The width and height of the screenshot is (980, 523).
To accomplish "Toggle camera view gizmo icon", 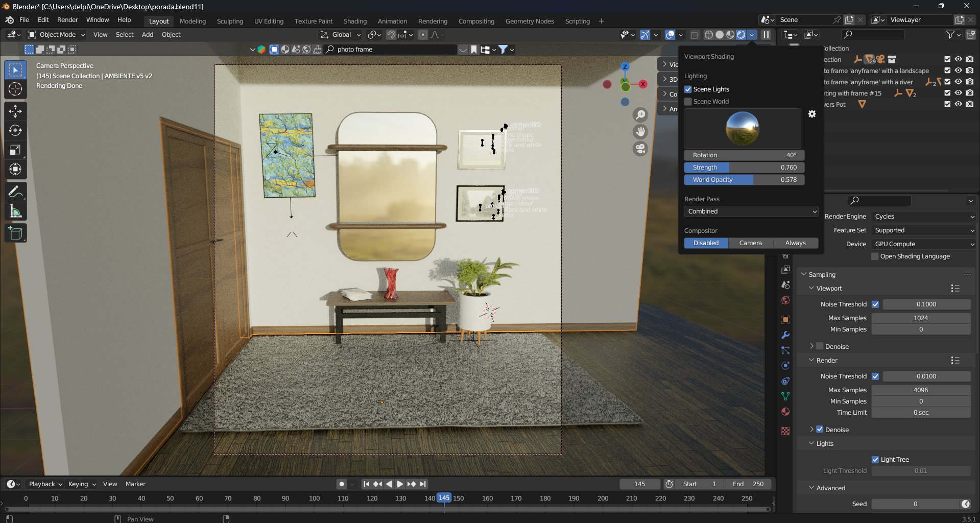I will (640, 149).
